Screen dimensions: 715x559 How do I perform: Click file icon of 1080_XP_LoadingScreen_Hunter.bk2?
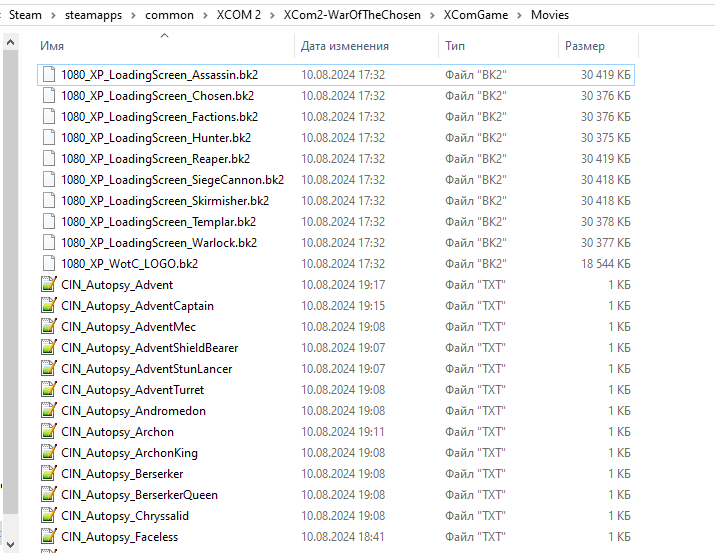[x=49, y=137]
